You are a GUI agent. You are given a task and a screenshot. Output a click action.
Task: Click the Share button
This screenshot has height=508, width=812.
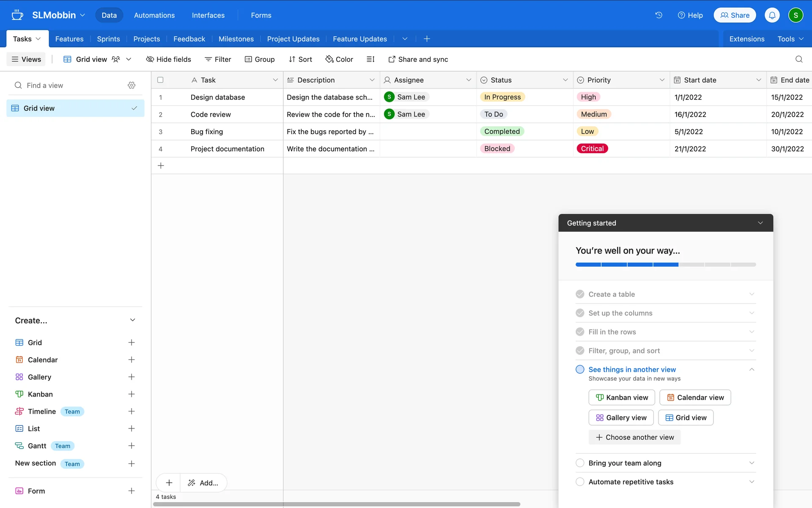coord(735,15)
